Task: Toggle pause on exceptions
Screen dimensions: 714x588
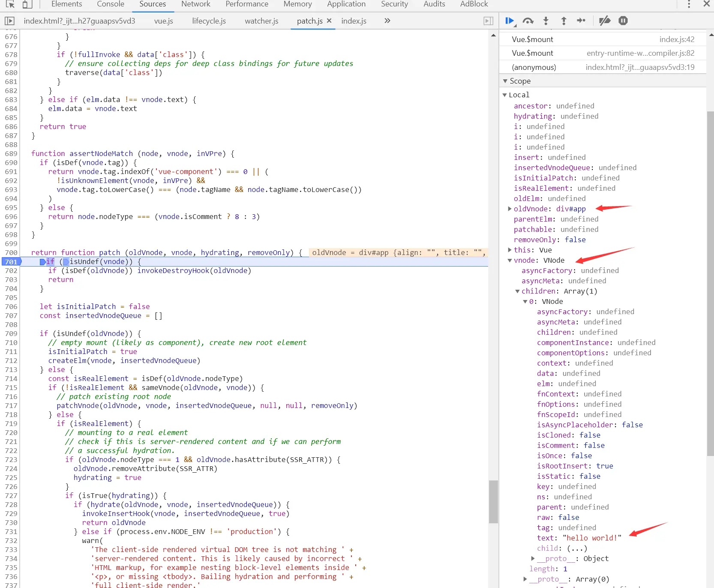Action: coord(623,21)
